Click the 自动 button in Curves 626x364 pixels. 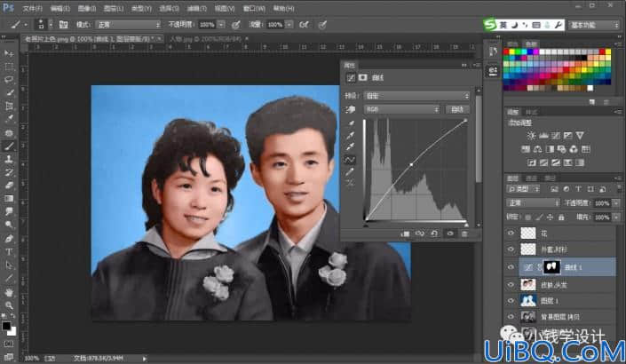coord(457,109)
